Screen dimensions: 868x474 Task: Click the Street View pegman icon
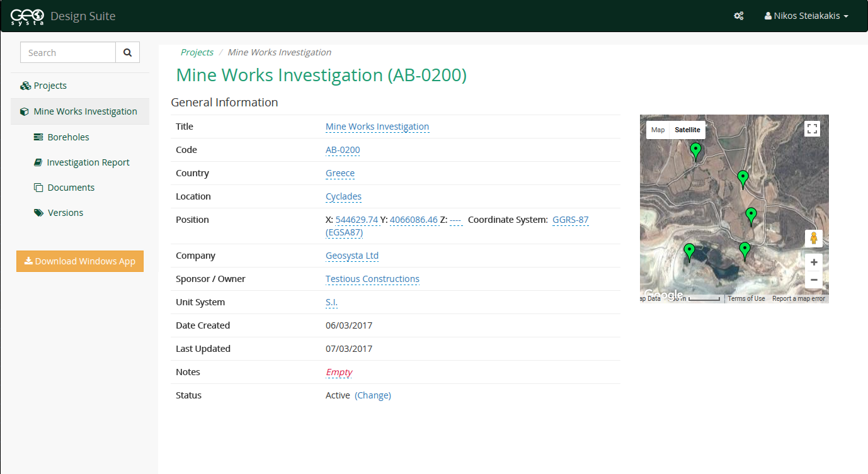coord(814,238)
